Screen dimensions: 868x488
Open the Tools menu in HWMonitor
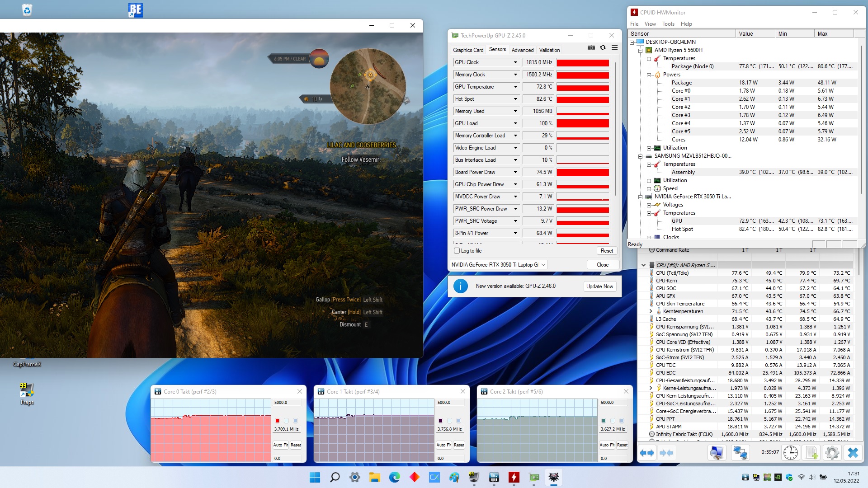(x=668, y=24)
